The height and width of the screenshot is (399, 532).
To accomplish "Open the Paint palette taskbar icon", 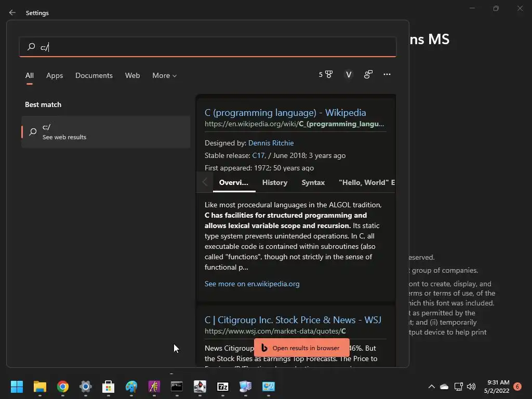I will [131, 387].
